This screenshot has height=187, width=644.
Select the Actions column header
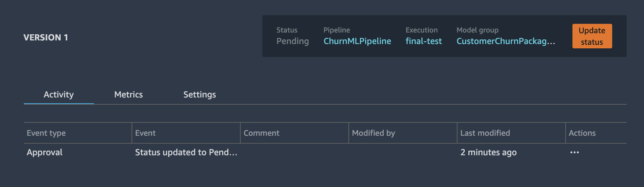coord(582,133)
